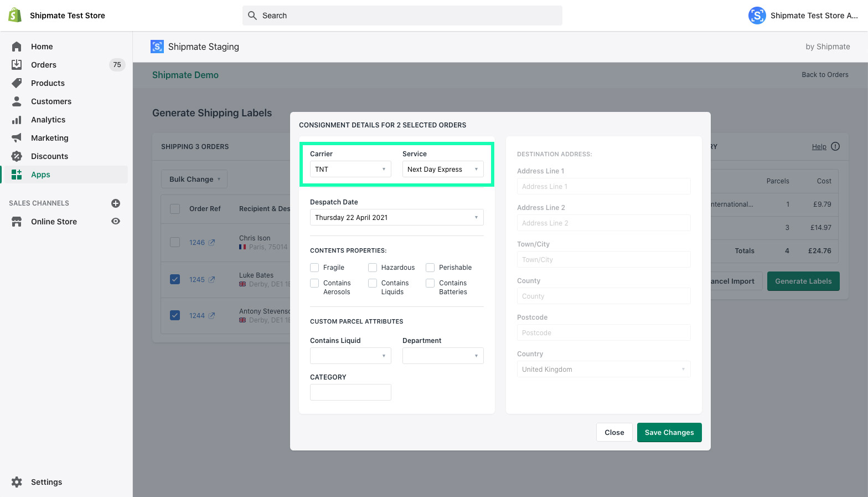This screenshot has height=497, width=868.
Task: View online store via eye icon
Action: tap(116, 221)
